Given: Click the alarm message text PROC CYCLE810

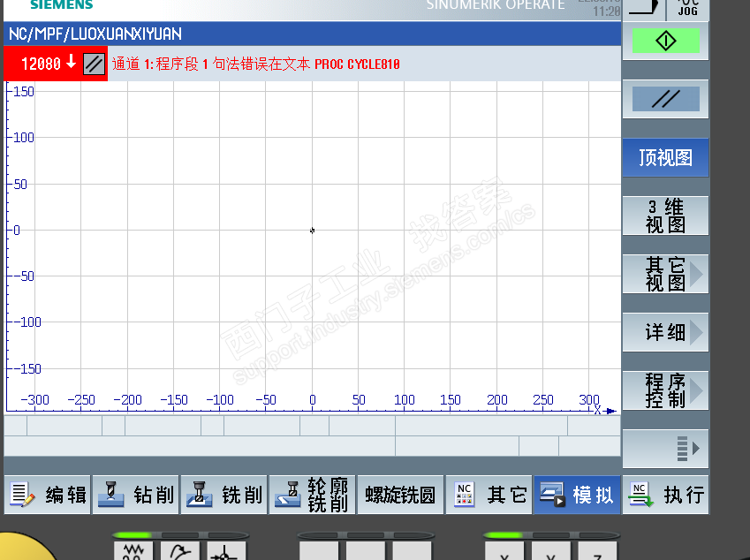Looking at the screenshot, I should (357, 64).
